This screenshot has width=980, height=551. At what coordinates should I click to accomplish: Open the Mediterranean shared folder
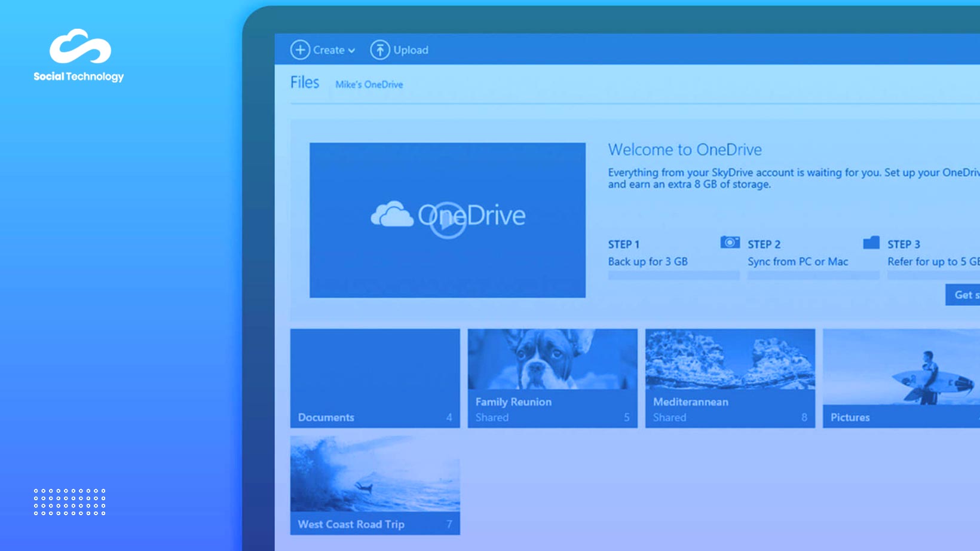point(730,378)
